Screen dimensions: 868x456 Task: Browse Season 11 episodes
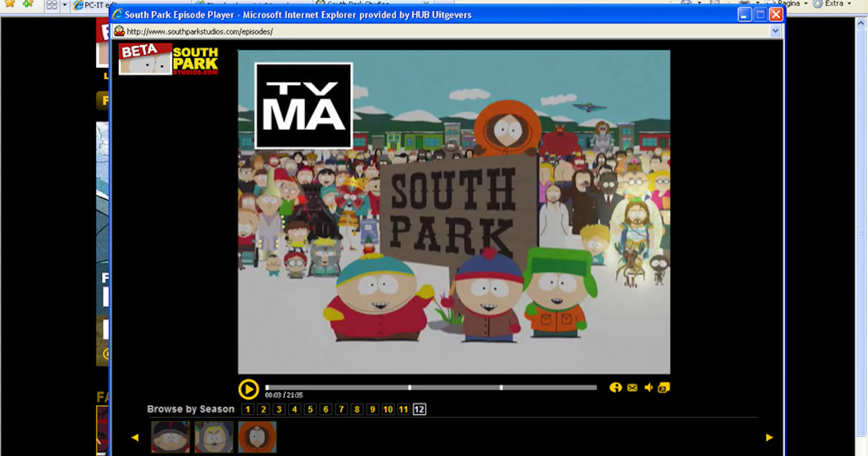click(x=403, y=409)
